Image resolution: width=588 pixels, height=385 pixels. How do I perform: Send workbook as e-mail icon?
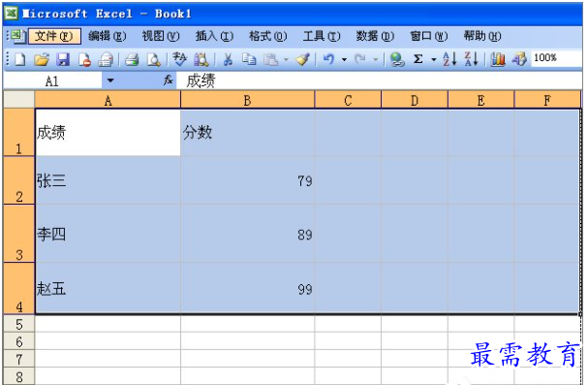pyautogui.click(x=106, y=59)
